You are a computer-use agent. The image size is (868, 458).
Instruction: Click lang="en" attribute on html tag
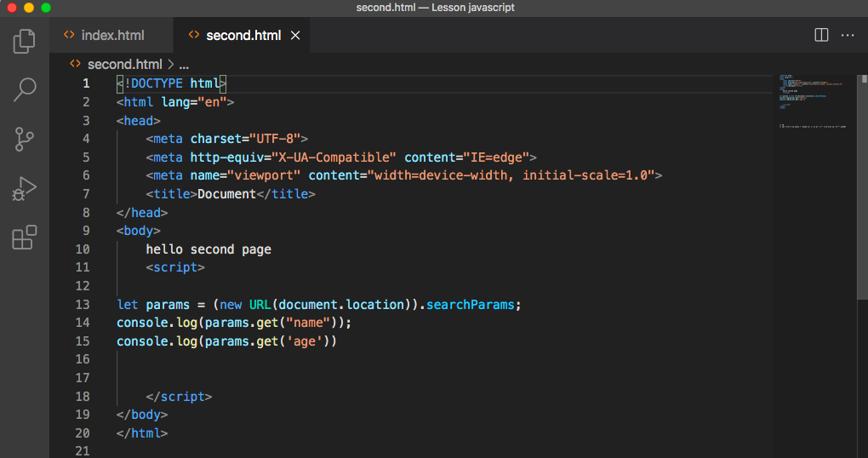click(194, 102)
